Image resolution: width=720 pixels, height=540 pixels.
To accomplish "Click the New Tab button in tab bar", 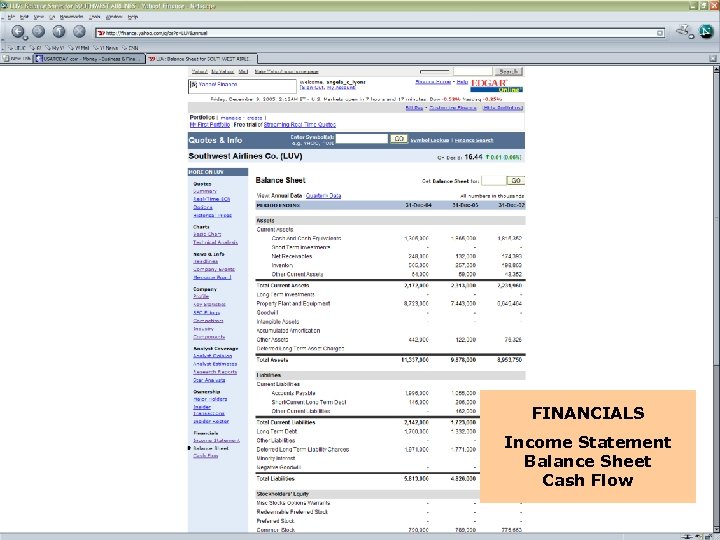I will 16,59.
